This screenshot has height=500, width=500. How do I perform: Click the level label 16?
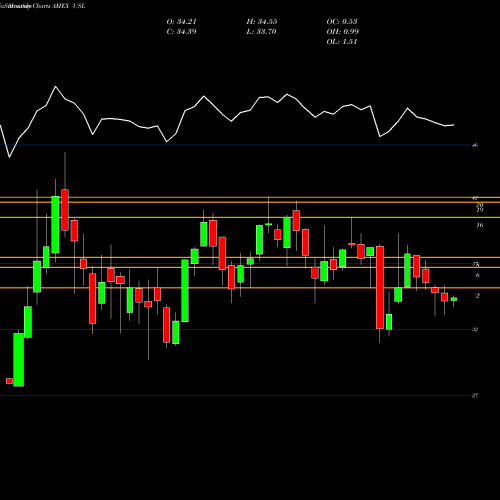click(480, 226)
